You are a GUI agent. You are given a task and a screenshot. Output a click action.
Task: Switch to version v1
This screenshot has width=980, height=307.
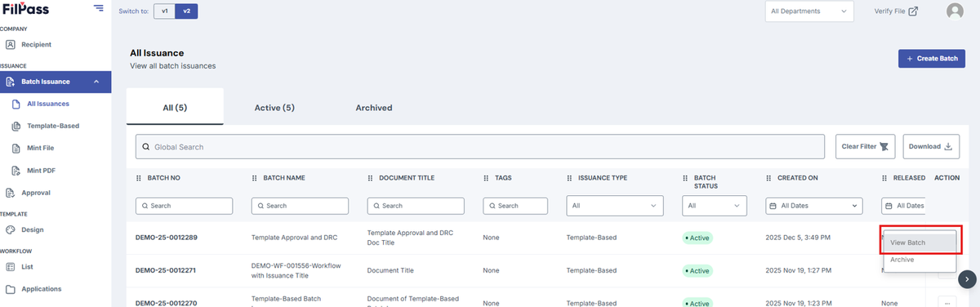click(x=164, y=11)
